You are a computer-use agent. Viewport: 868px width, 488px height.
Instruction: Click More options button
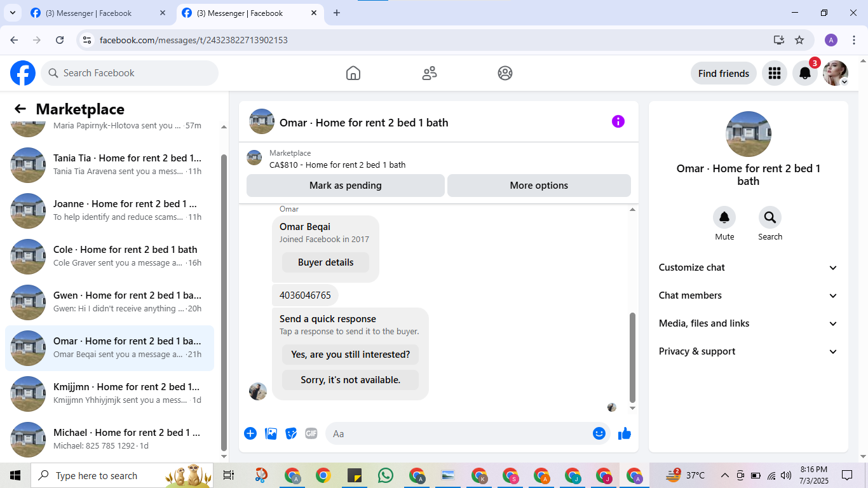click(539, 186)
